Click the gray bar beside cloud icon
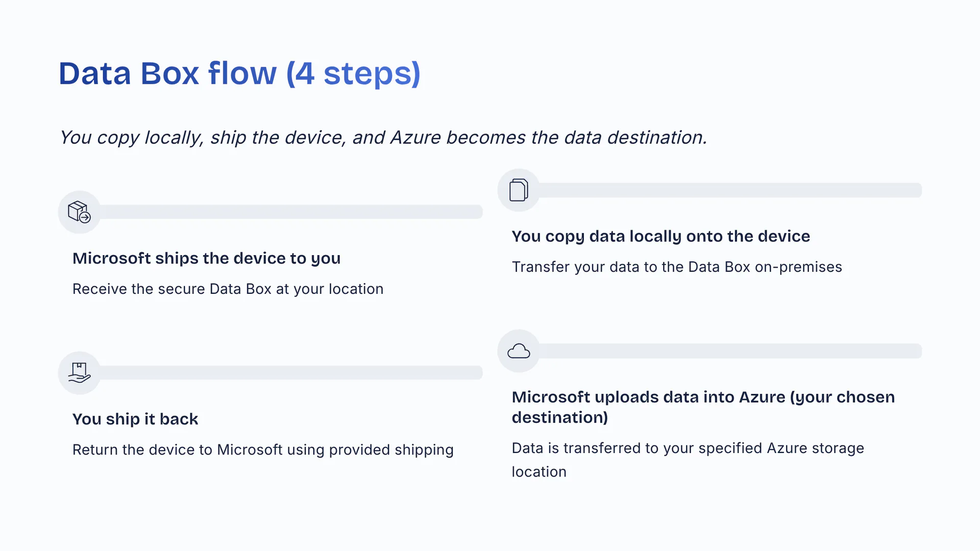980x551 pixels. (730, 351)
